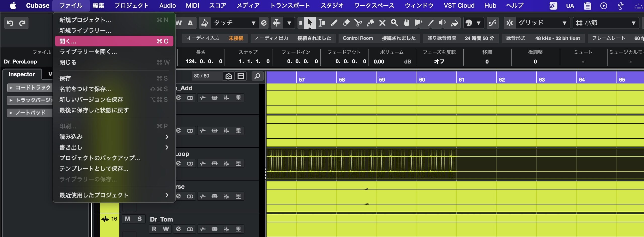Choose 開く... from the File menu
This screenshot has width=644, height=237.
pyautogui.click(x=114, y=41)
